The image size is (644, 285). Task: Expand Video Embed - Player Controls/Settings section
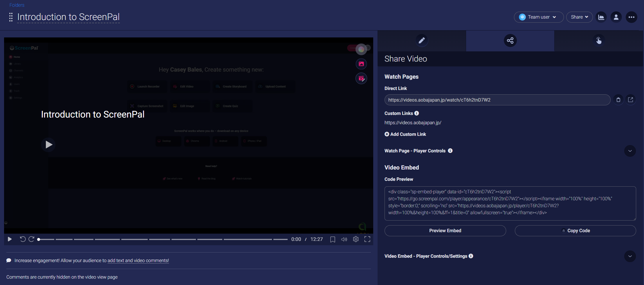[630, 256]
